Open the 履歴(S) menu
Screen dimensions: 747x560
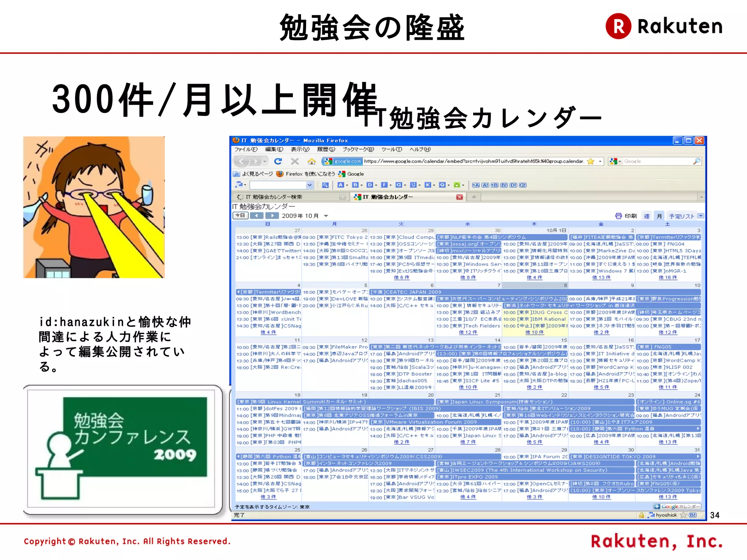pos(326,149)
